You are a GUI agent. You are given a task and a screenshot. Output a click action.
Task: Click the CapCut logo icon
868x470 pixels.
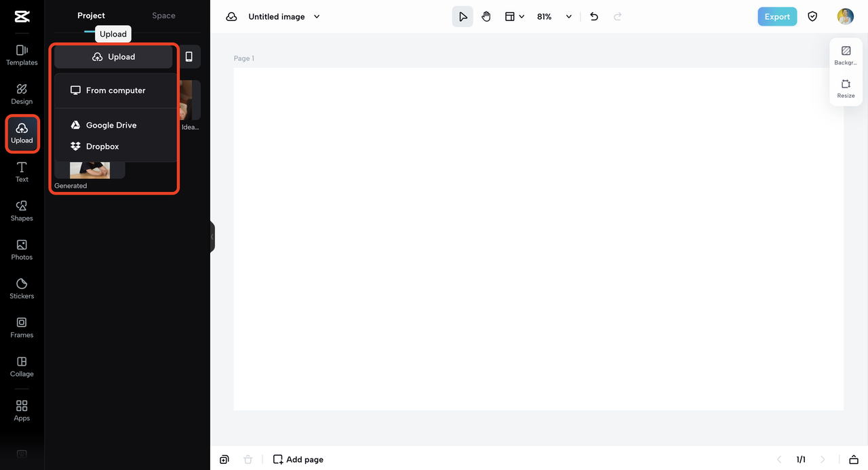pos(22,16)
